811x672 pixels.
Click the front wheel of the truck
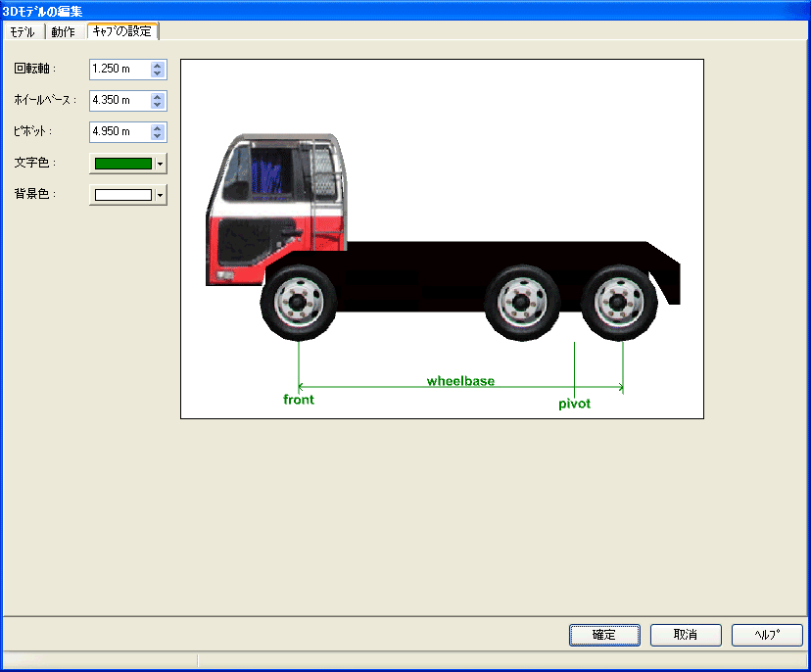point(299,303)
